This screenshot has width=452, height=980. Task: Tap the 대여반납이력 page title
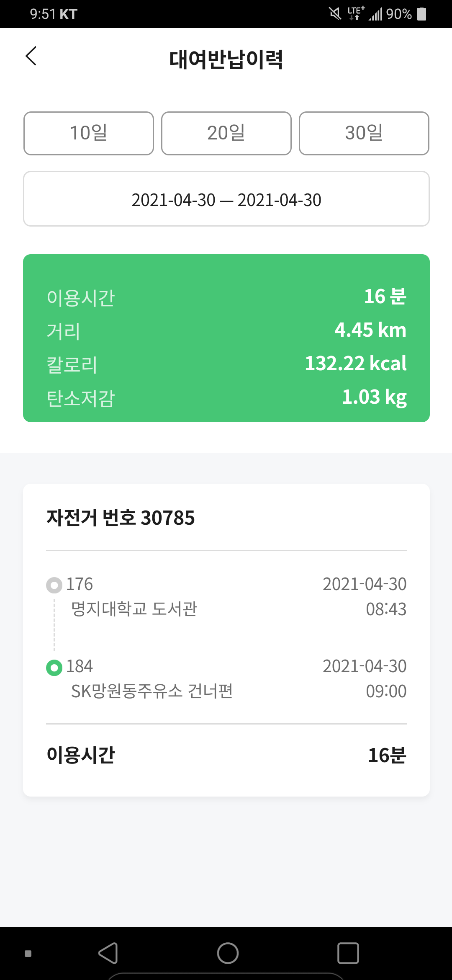coord(226,59)
